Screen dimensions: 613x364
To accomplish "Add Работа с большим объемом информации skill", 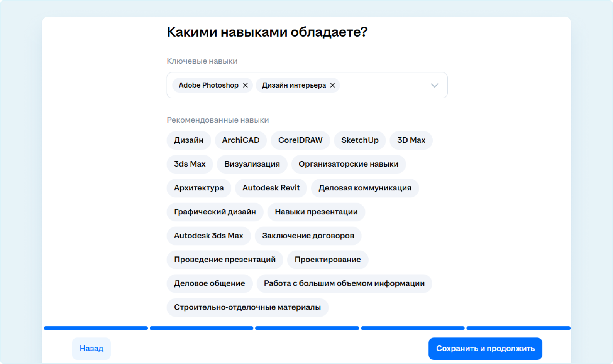I will (344, 284).
